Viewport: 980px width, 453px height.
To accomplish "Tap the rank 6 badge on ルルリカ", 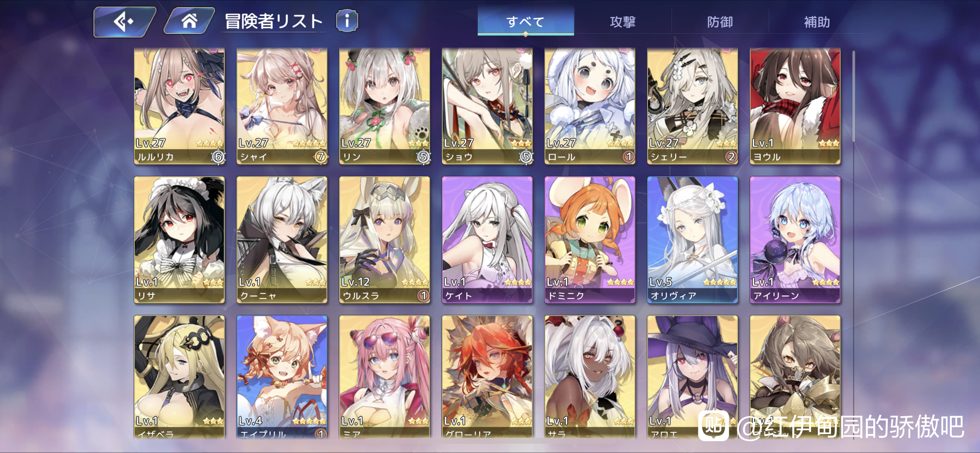I will (218, 157).
